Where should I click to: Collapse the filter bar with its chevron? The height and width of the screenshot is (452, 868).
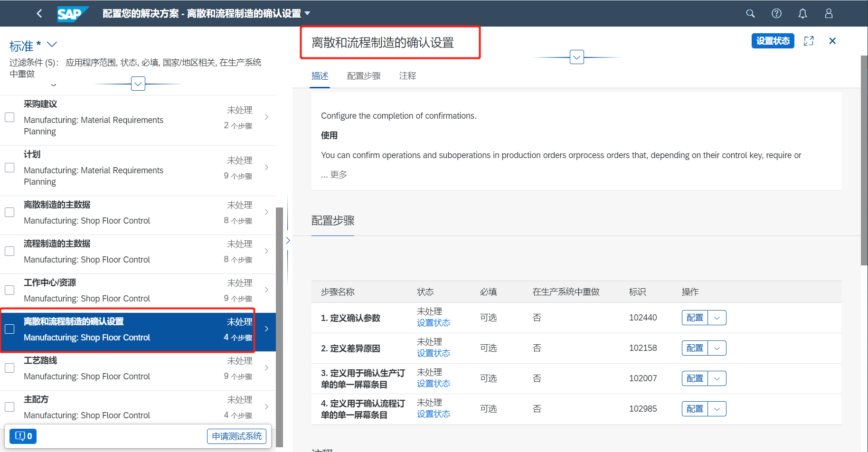tap(138, 84)
